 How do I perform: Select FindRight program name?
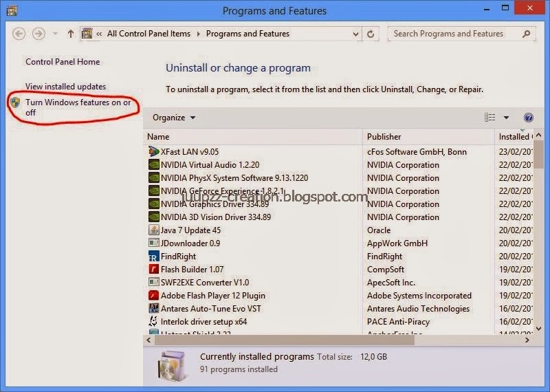(x=178, y=257)
